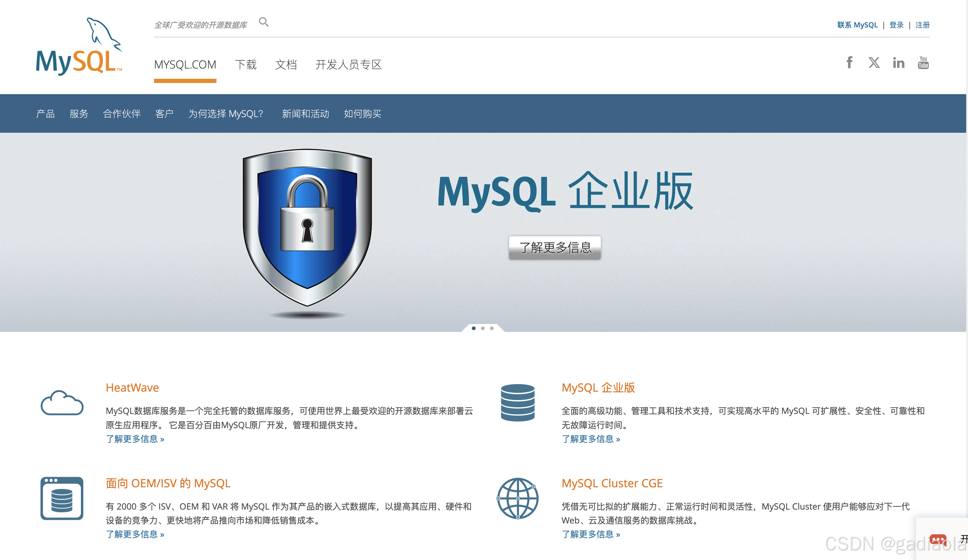The height and width of the screenshot is (560, 968).
Task: Click the MySQL Cluster globe icon
Action: coord(518,498)
